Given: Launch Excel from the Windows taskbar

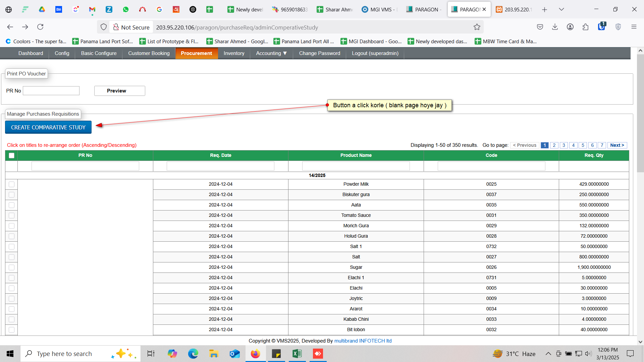Looking at the screenshot, I should [x=297, y=354].
